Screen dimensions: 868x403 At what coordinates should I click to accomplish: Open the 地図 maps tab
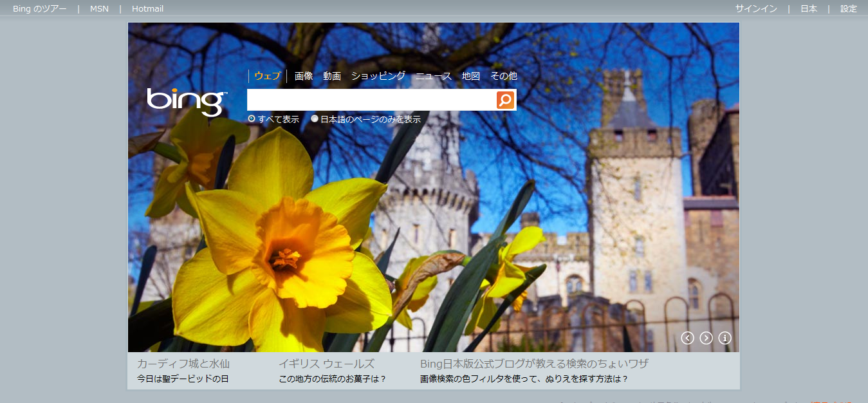point(471,76)
